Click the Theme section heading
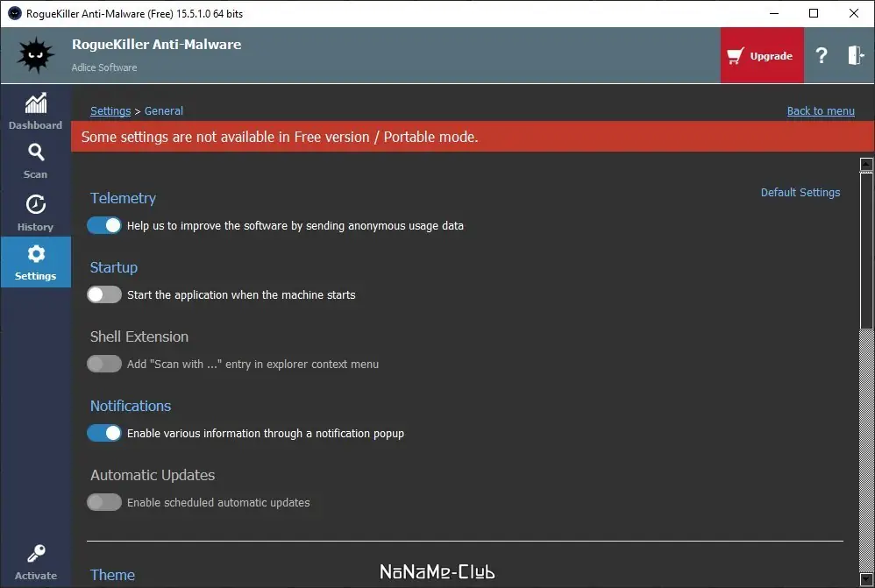 coord(113,575)
